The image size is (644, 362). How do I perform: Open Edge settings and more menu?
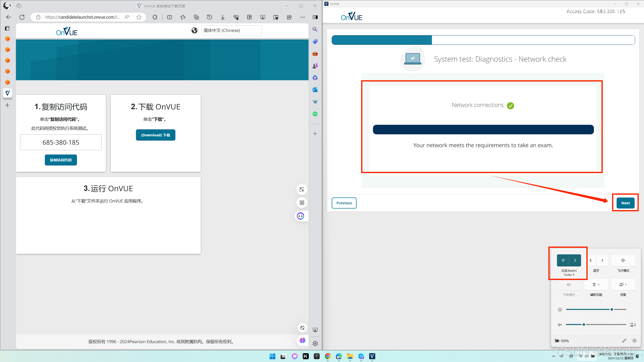(302, 17)
